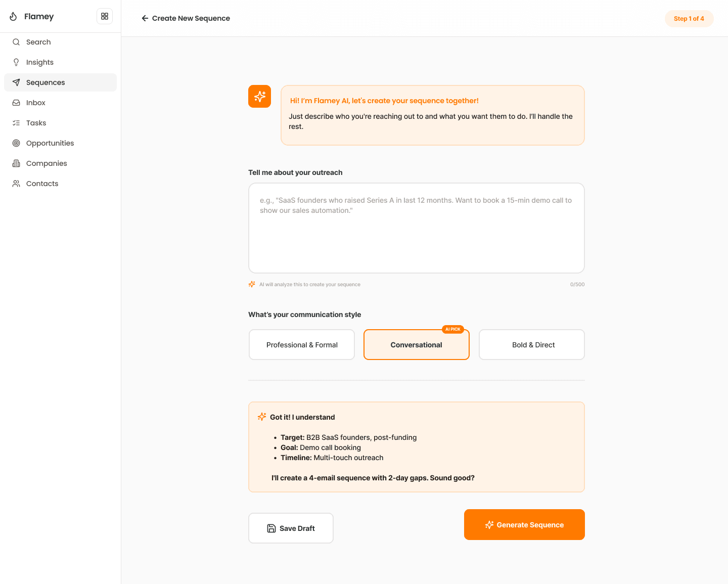
Task: Click the Insights lightbulb icon
Action: [16, 62]
